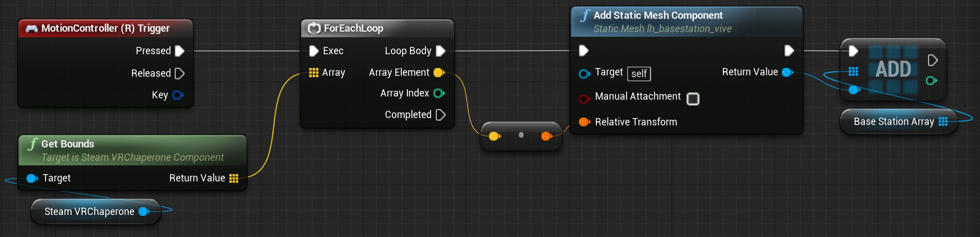Click the ADD node exec input pin
Image resolution: width=980 pixels, height=237 pixels.
pyautogui.click(x=853, y=51)
